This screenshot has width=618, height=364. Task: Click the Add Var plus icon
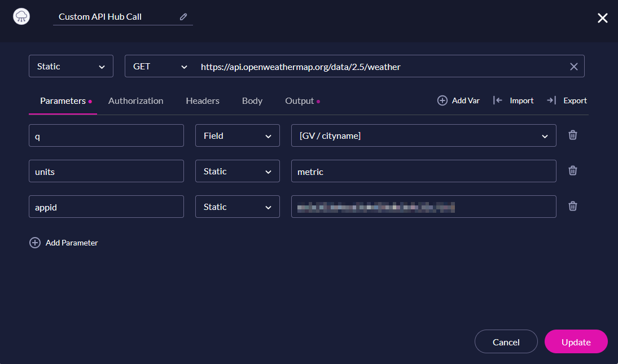442,100
